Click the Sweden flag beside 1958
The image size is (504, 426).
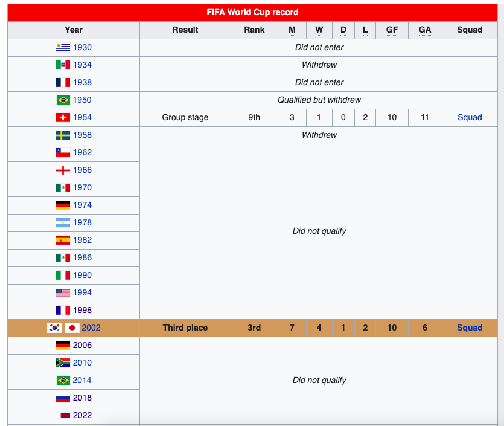point(63,135)
